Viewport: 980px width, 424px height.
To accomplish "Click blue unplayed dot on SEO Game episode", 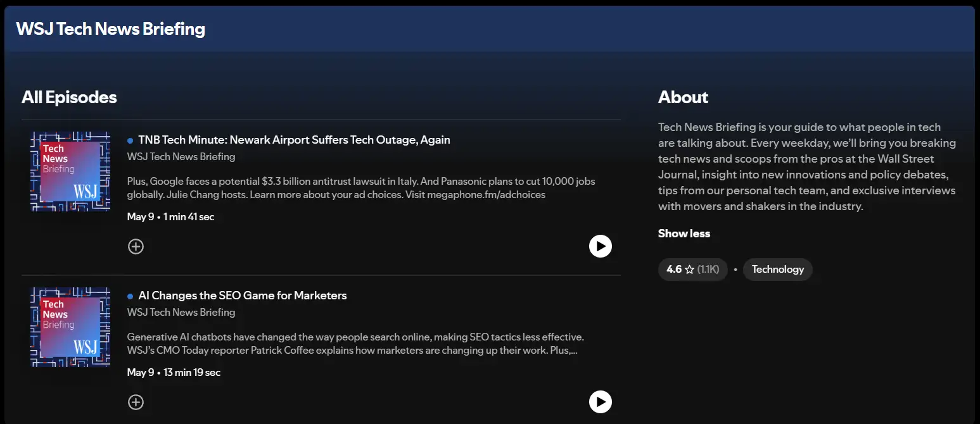I will [x=130, y=296].
